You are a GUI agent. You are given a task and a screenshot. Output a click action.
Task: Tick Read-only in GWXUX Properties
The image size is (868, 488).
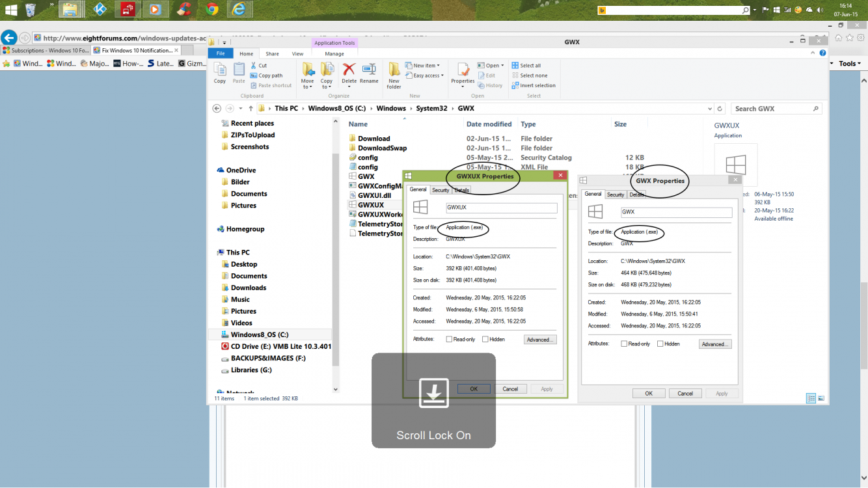tap(449, 340)
